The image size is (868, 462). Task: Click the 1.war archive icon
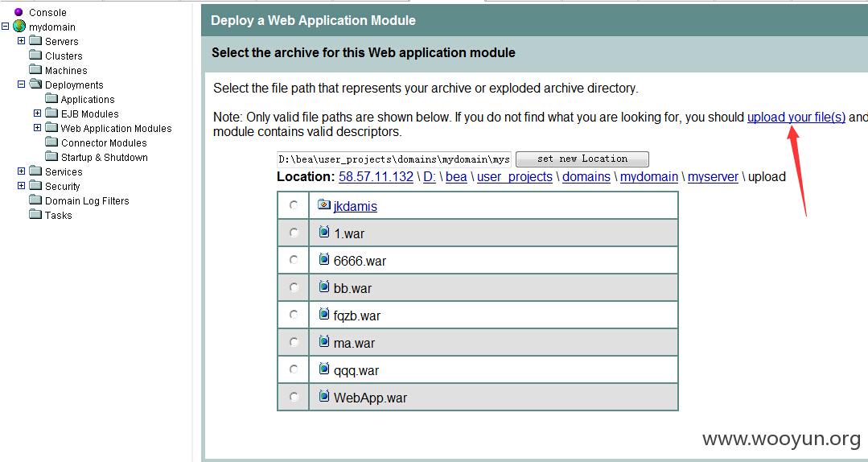pos(324,232)
